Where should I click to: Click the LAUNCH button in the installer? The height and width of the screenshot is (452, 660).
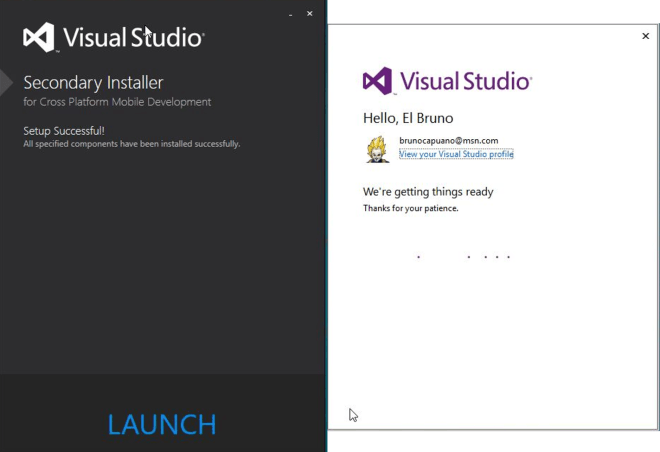[x=162, y=424]
